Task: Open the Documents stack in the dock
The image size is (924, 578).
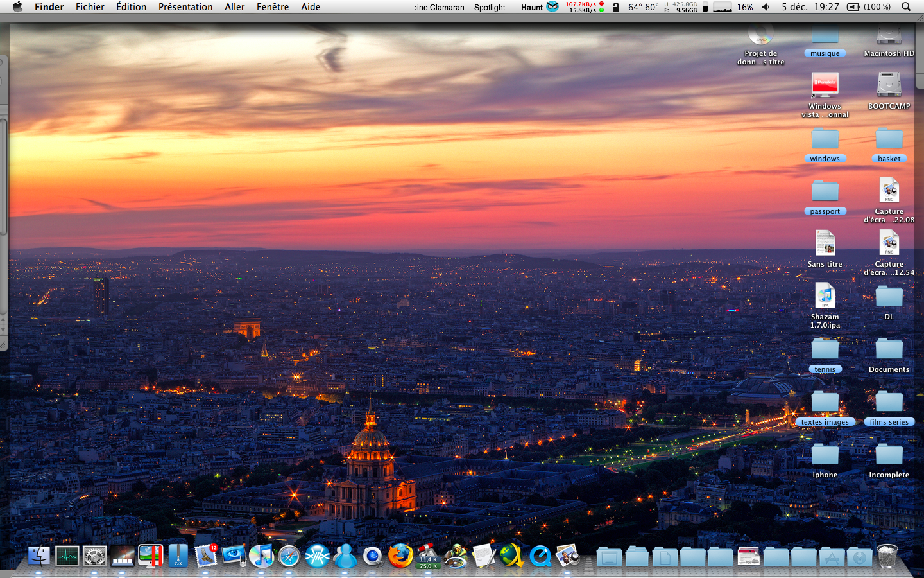Action: [x=665, y=557]
